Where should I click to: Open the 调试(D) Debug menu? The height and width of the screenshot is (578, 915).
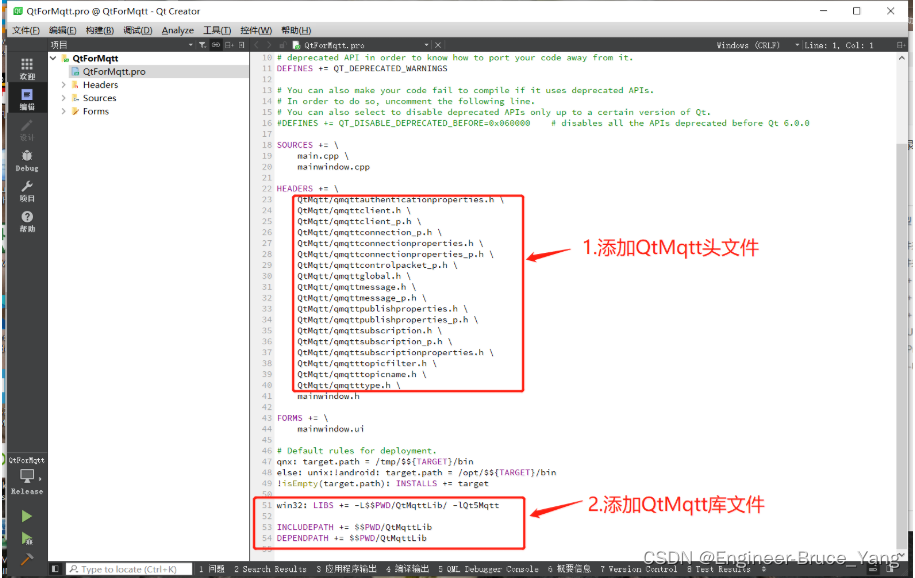[x=138, y=30]
